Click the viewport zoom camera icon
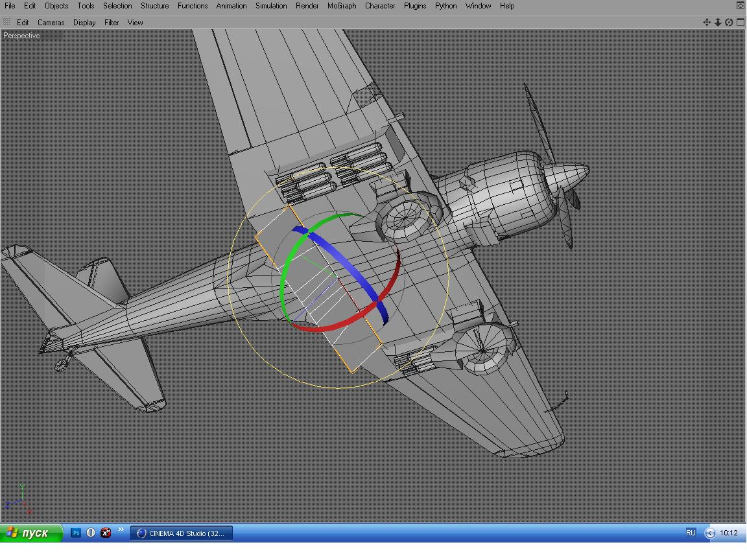Screen dimensions: 747x560 [717, 23]
